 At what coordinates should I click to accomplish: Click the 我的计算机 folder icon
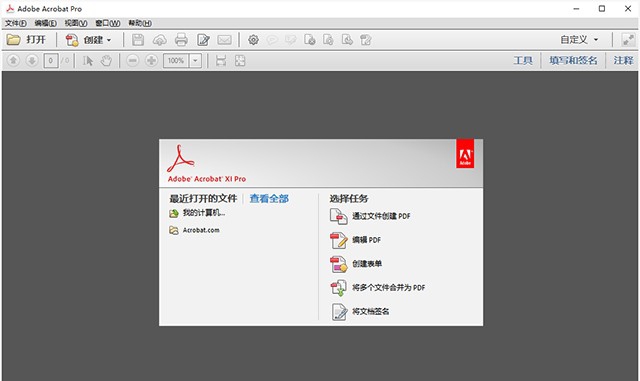[174, 213]
